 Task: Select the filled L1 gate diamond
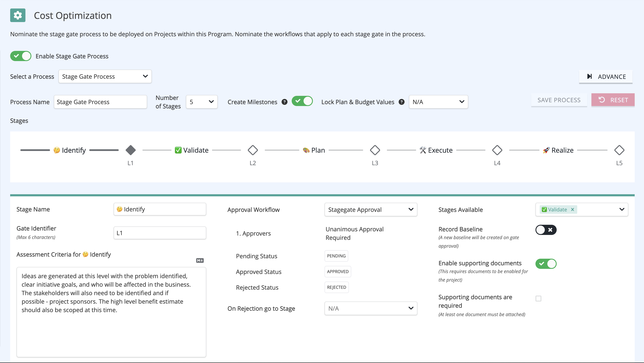[x=131, y=150]
